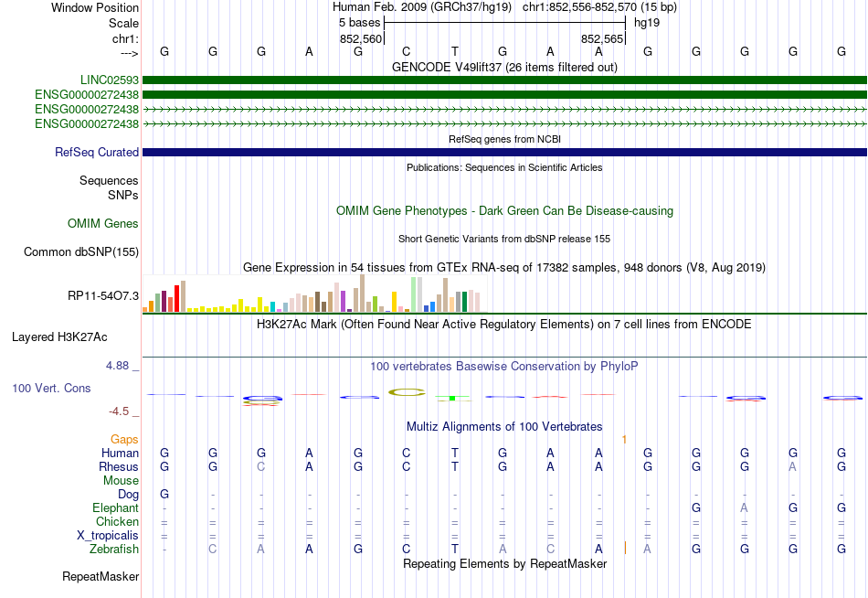
Task: Click the 100 Vert. Cons track label
Action: pos(51,388)
